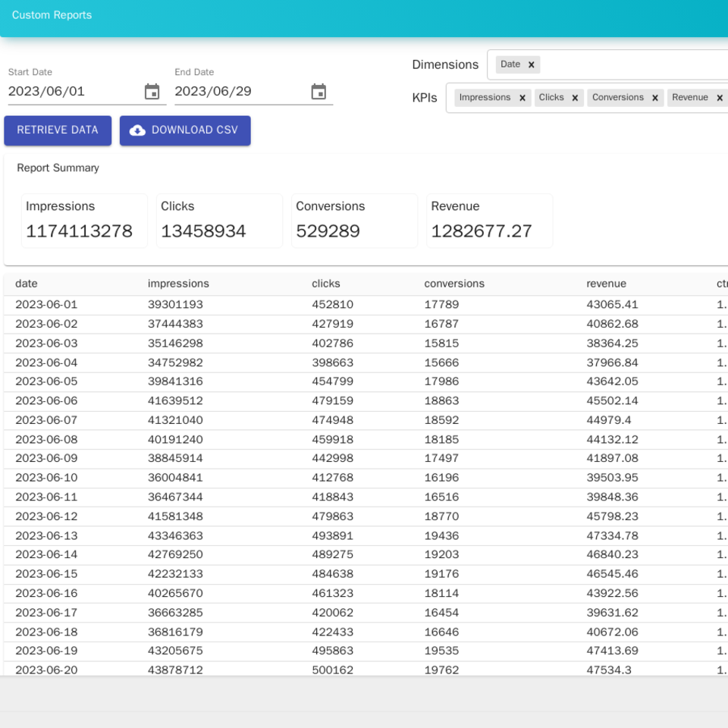The image size is (728, 728).
Task: Sort by the impressions column header
Action: point(178,284)
